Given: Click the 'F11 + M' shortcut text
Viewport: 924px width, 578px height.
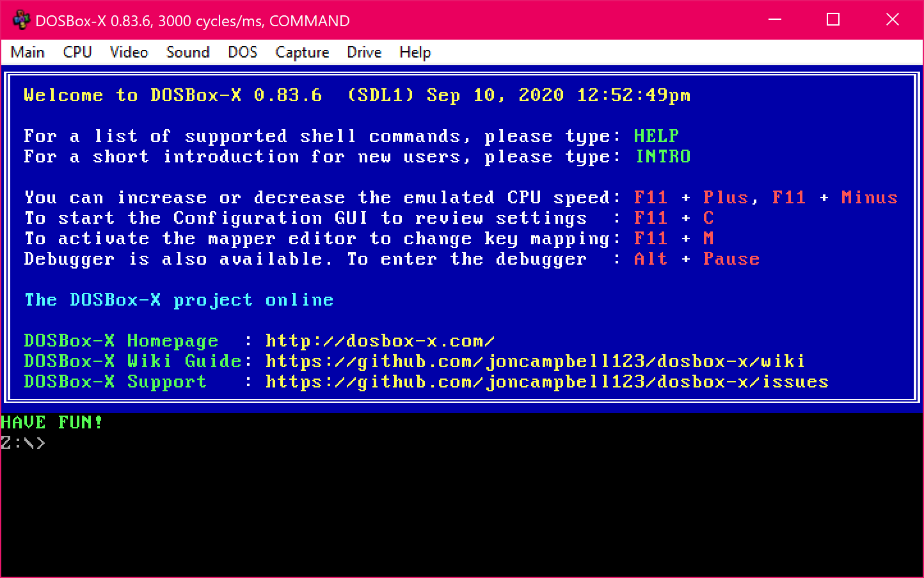Looking at the screenshot, I should click(x=674, y=238).
